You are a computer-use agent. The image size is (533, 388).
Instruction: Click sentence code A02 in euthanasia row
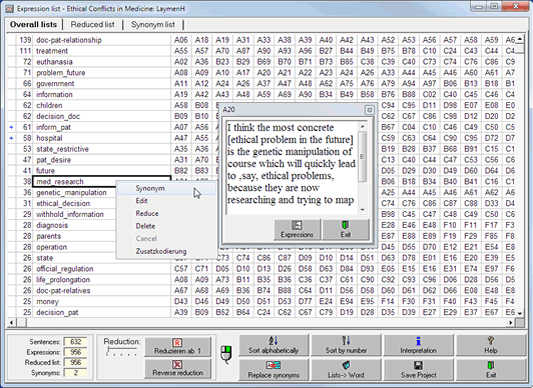181,62
